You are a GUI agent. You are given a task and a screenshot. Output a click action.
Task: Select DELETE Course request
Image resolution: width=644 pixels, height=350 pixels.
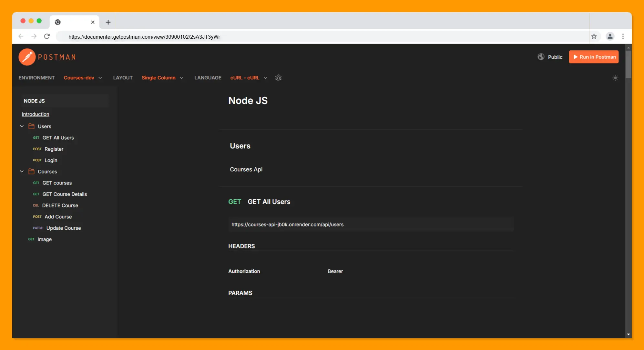[60, 205]
